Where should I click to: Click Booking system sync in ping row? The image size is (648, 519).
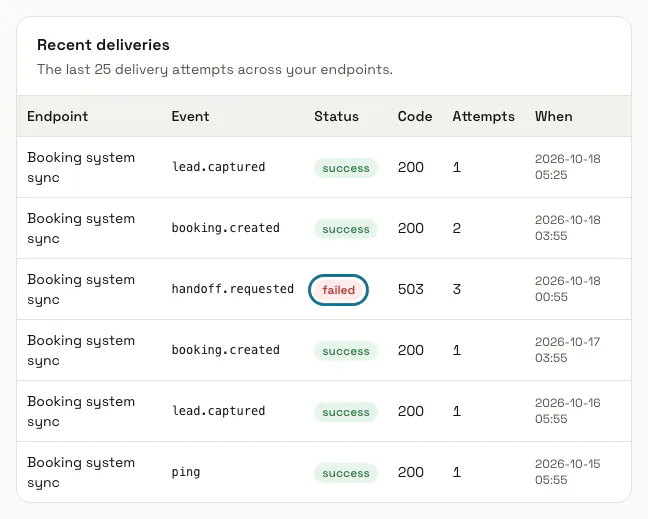81,472
